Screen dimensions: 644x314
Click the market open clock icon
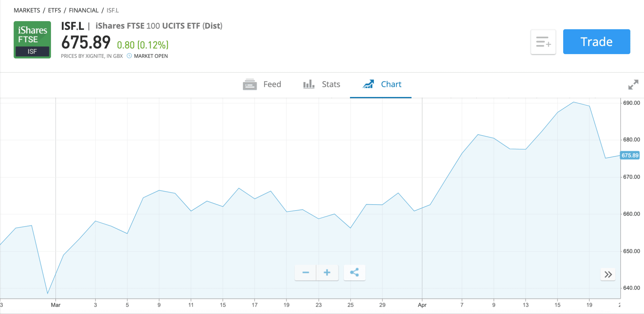coord(129,56)
